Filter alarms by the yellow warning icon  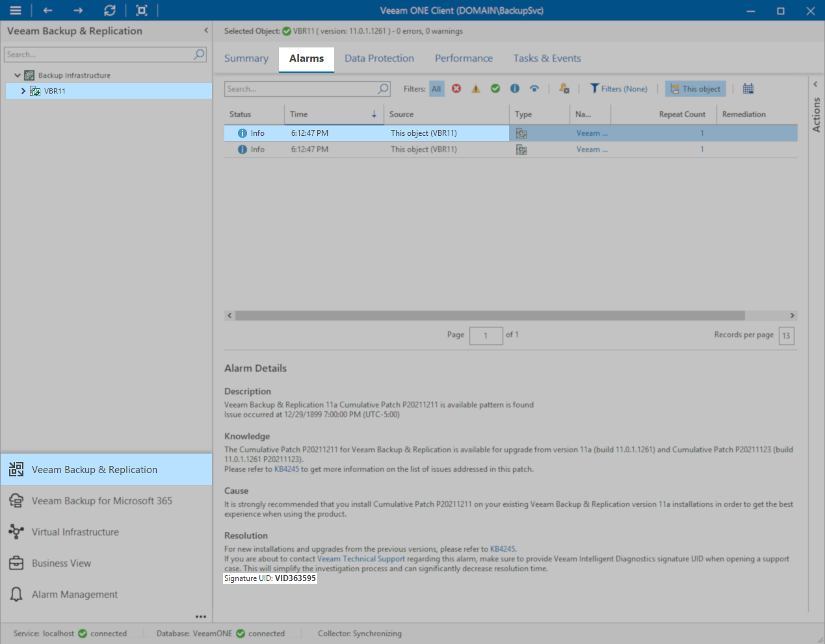[x=476, y=88]
